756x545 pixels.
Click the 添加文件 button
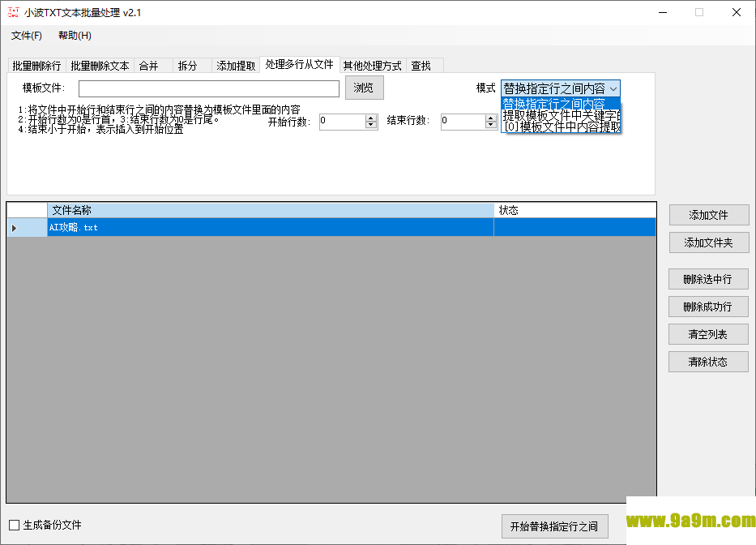(709, 215)
